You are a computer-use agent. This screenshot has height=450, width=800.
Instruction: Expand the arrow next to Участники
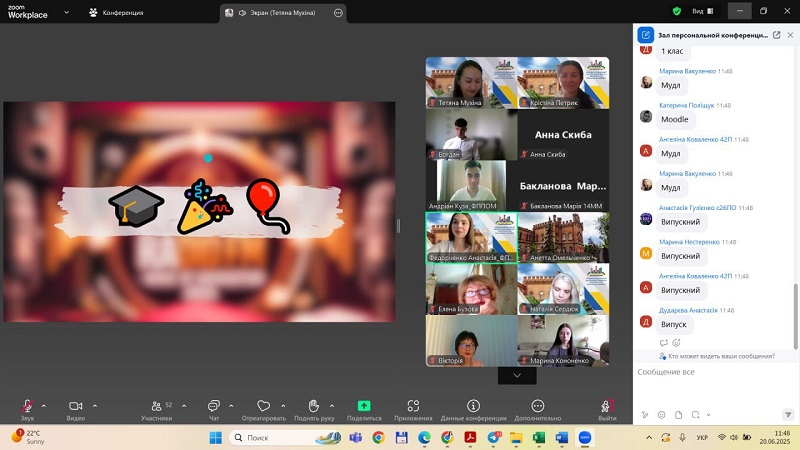point(184,406)
